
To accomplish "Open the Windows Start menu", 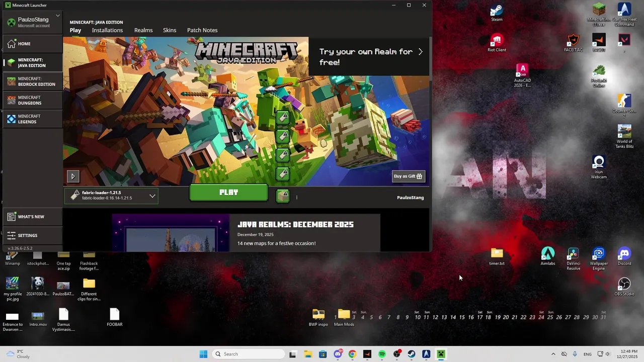I will (203, 354).
